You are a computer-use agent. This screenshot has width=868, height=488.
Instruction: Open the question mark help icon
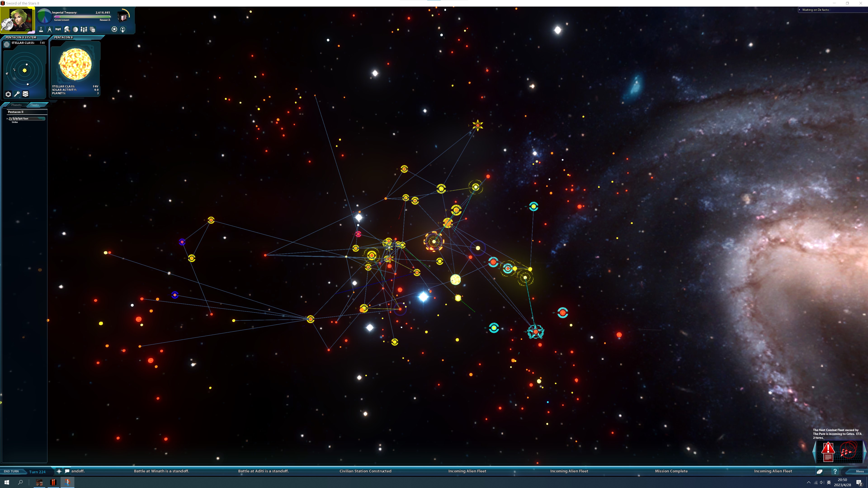coord(835,471)
